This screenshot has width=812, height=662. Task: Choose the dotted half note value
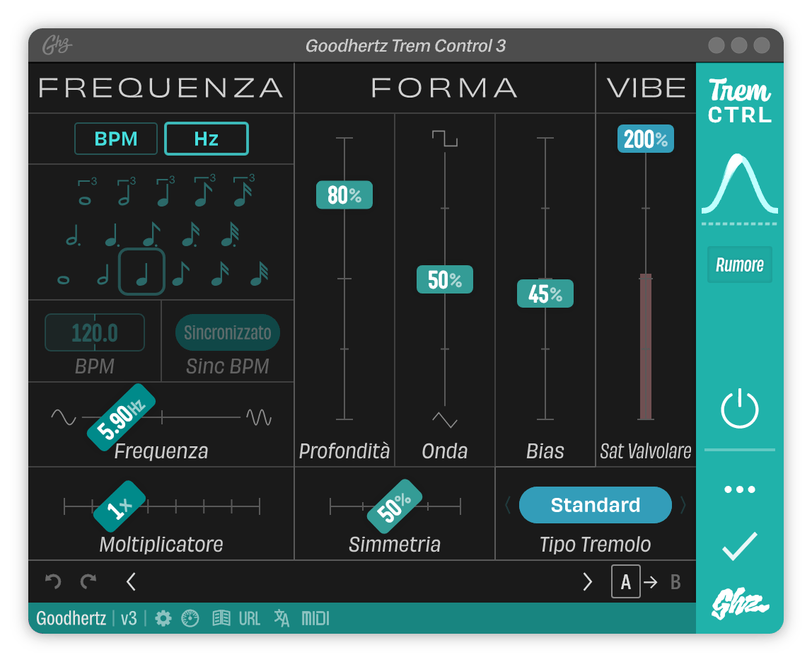[73, 235]
